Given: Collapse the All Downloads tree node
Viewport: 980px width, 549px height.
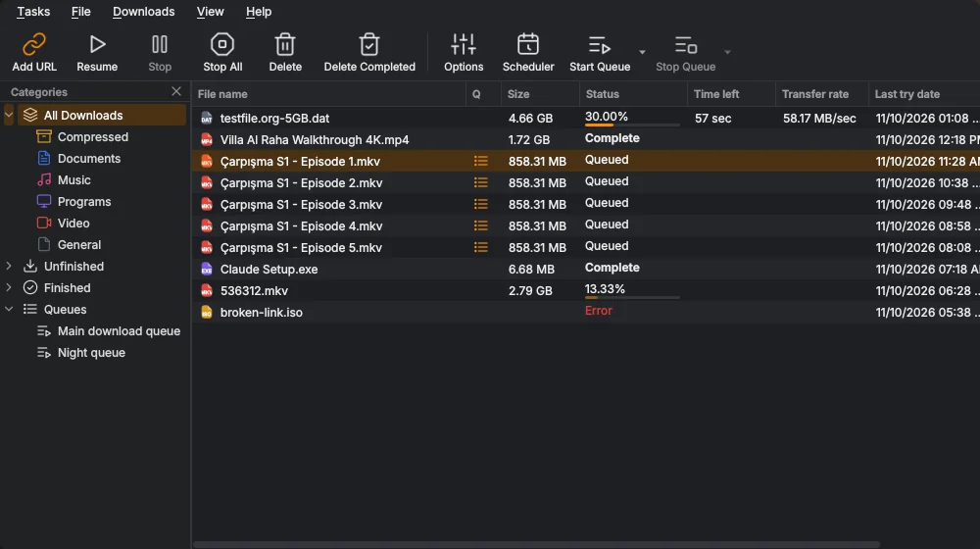Looking at the screenshot, I should (9, 115).
